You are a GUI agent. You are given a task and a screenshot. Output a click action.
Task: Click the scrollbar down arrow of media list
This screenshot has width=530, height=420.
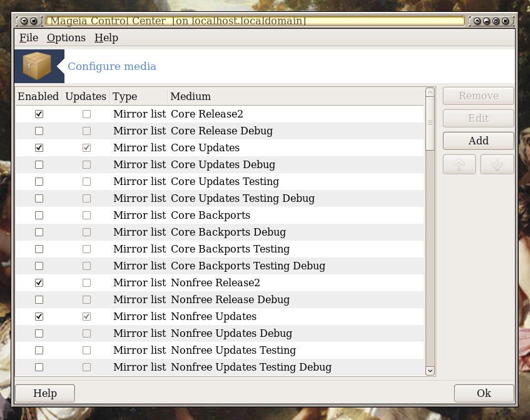point(430,371)
